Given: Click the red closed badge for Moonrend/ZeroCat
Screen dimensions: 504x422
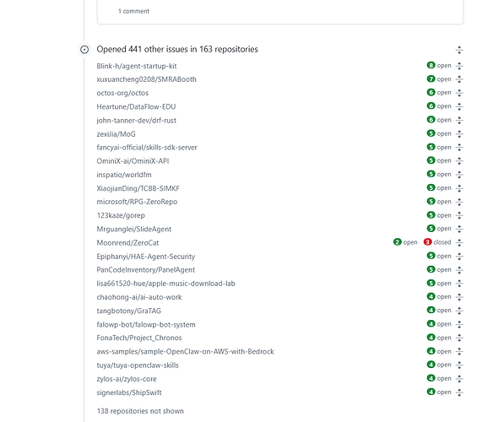Looking at the screenshot, I should click(x=437, y=242).
